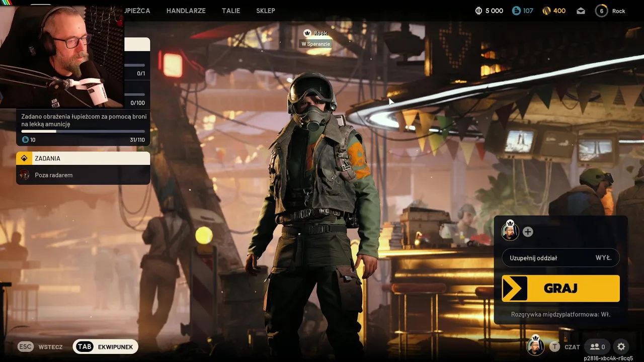Click the crown icon above character

tap(307, 33)
